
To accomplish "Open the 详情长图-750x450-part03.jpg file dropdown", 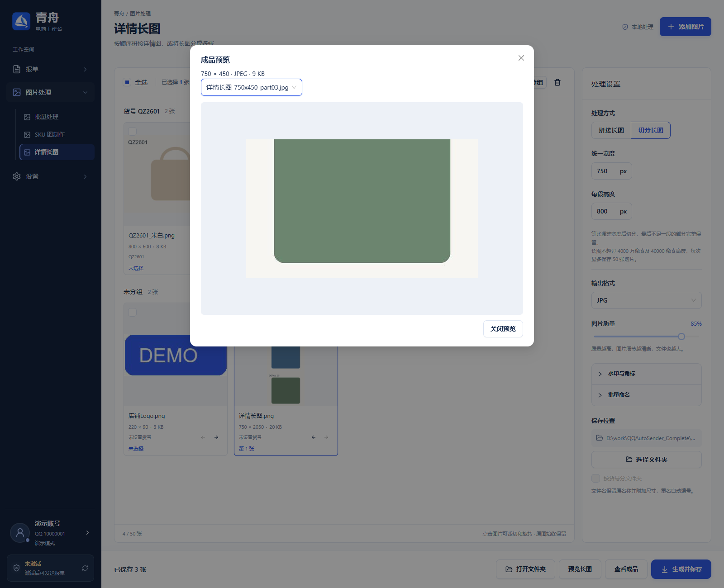I will tap(252, 87).
